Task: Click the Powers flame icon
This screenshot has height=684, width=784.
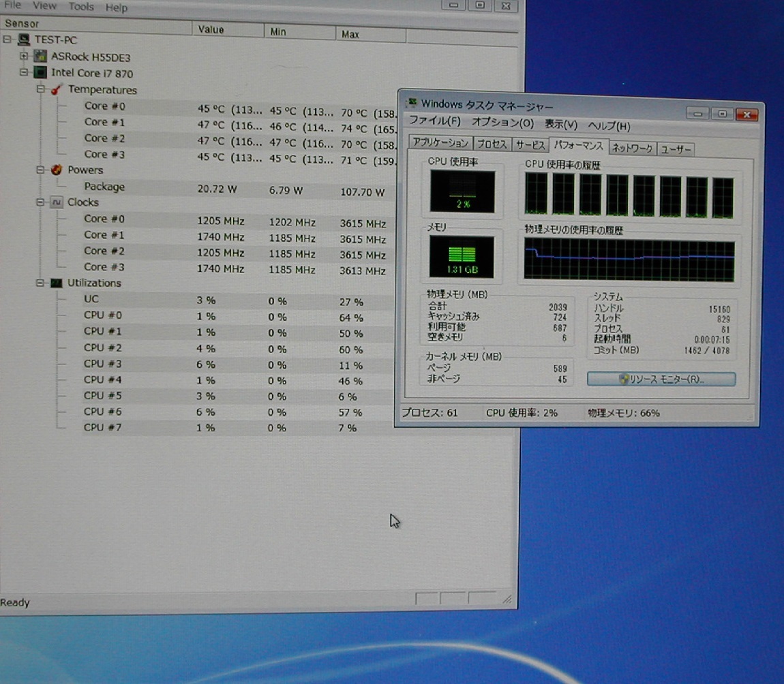Action: click(x=57, y=170)
